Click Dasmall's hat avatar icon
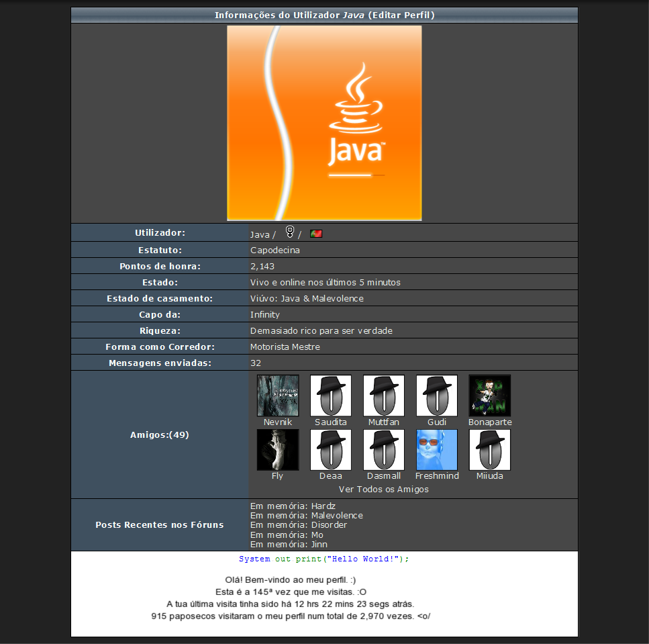The height and width of the screenshot is (644, 649). coord(384,449)
